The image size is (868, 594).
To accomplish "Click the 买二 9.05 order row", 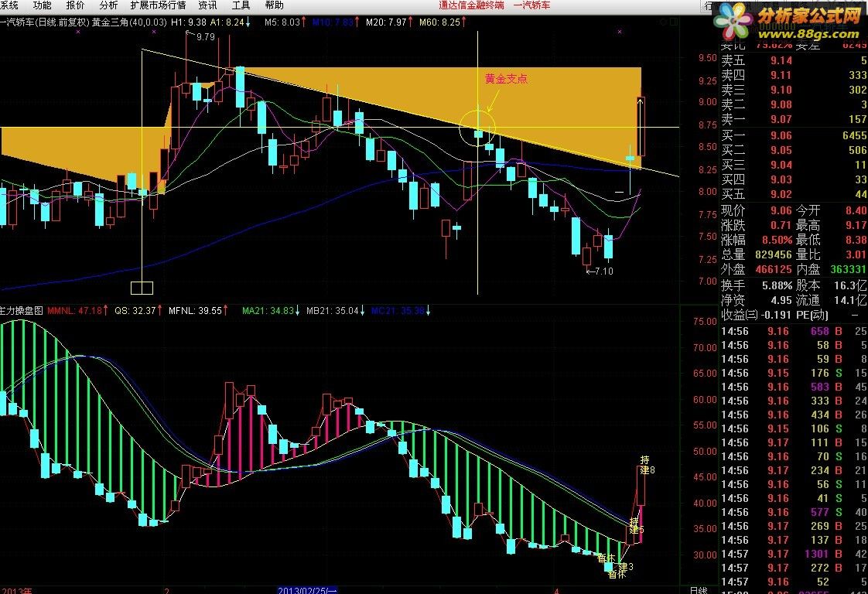I will point(793,150).
